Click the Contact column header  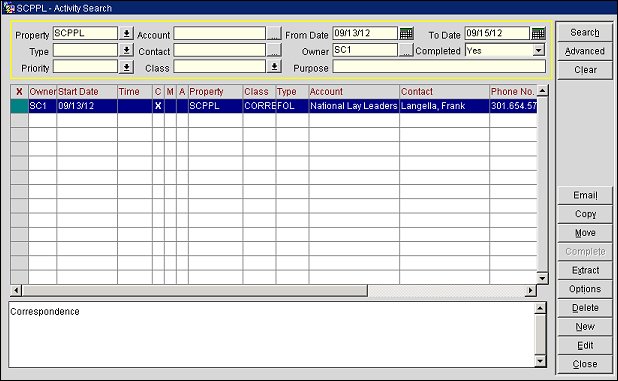point(444,92)
